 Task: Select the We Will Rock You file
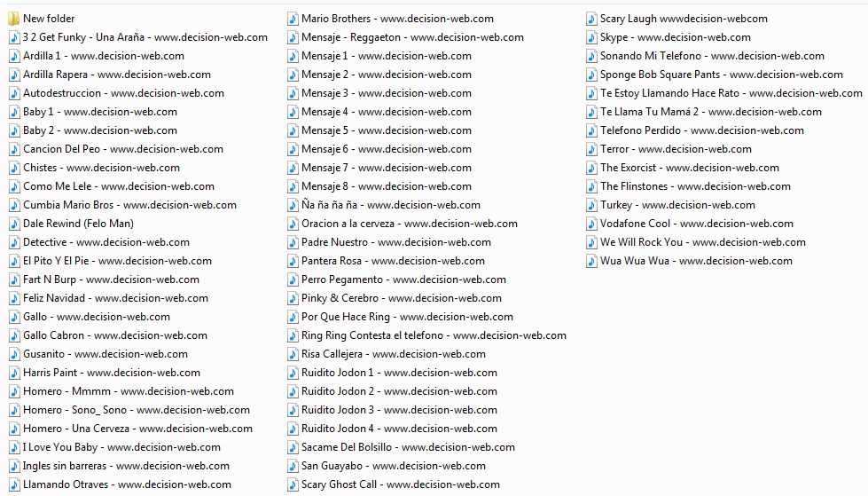703,242
